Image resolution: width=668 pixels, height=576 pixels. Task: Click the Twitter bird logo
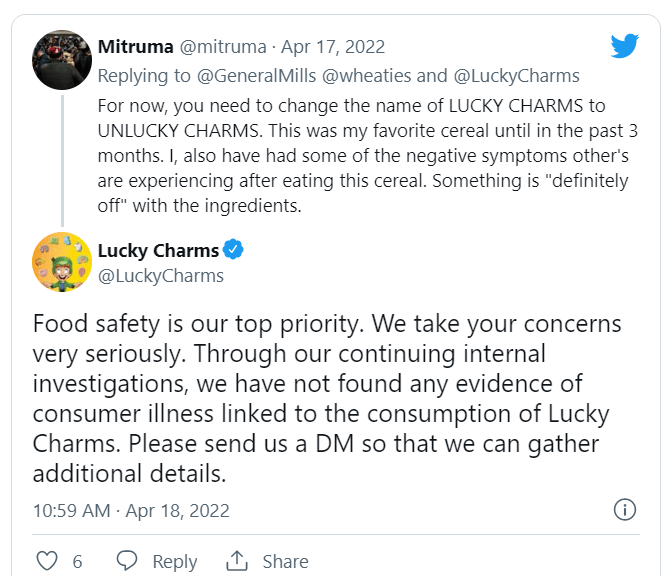point(625,45)
